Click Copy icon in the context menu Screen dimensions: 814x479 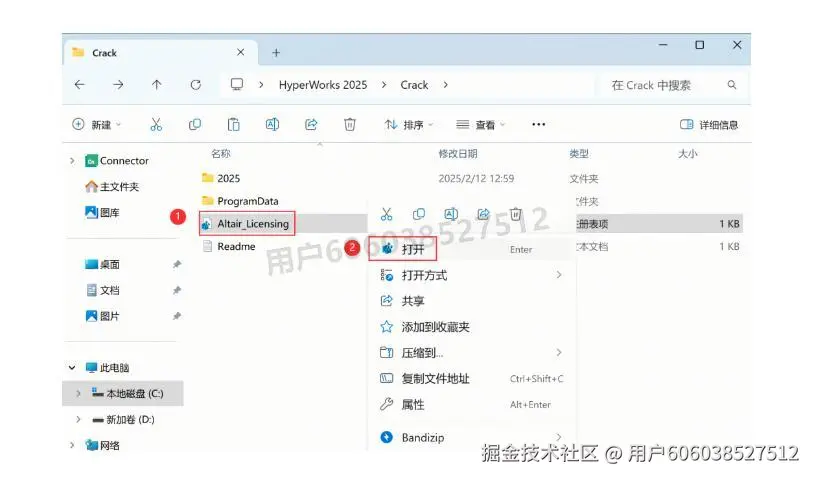tap(419, 214)
